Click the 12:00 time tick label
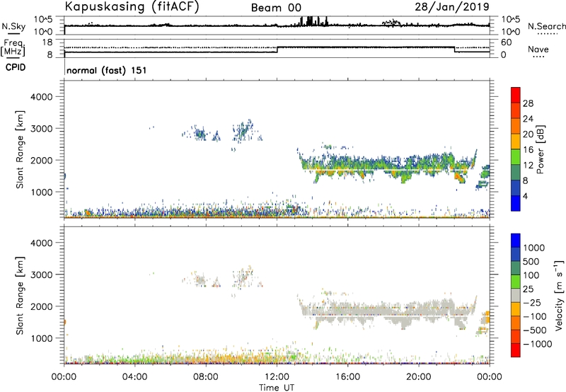Image resolution: width=566 pixels, height=392 pixels. tap(277, 377)
